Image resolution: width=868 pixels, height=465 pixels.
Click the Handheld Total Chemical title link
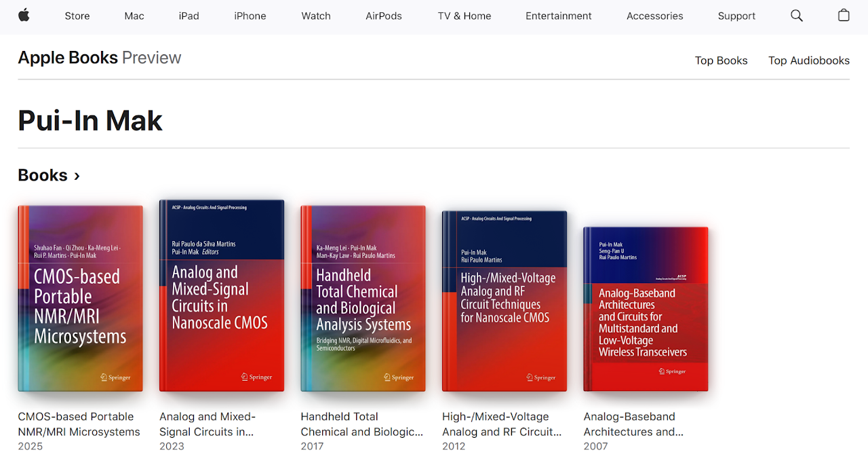point(361,424)
